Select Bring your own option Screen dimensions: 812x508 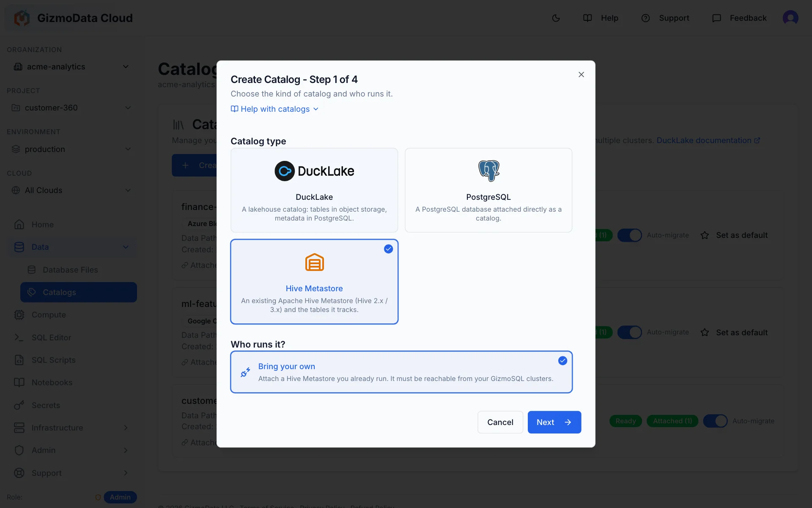[401, 372]
